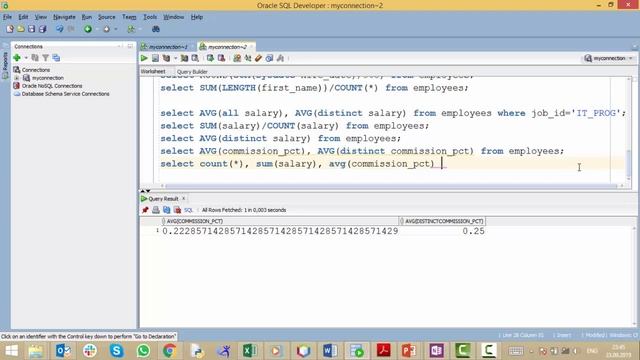640x360 pixels.
Task: Click the Save icon in main toolbar
Action: [x=31, y=29]
